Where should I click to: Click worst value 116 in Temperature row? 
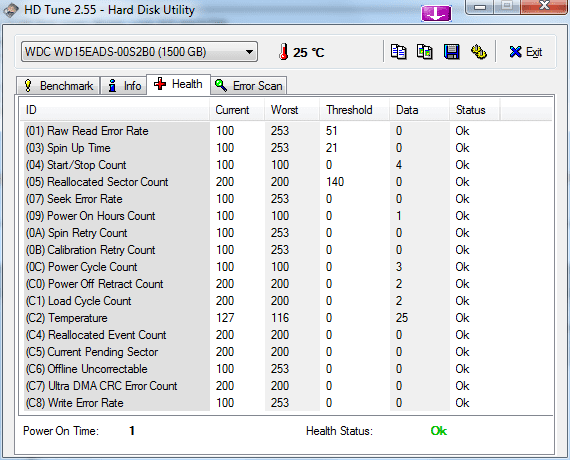(280, 318)
